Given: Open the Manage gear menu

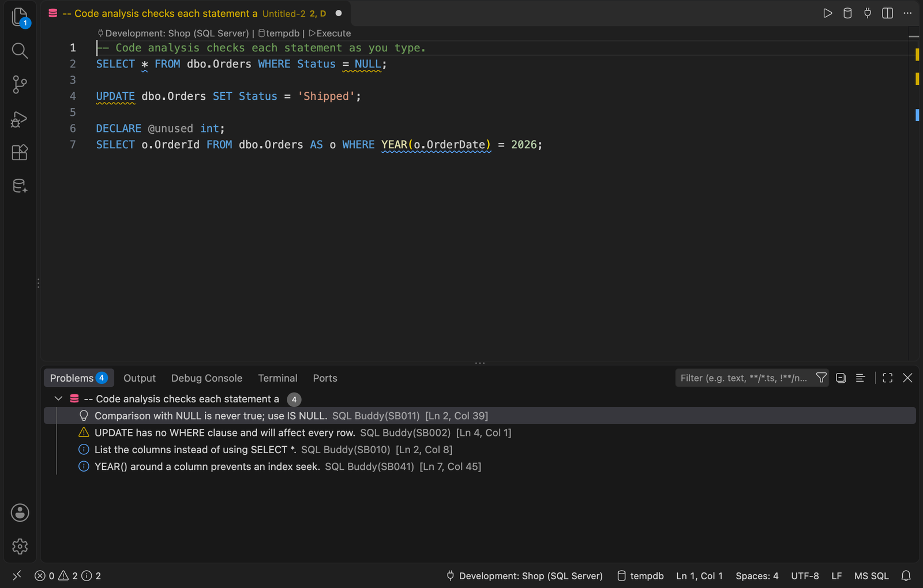Looking at the screenshot, I should (20, 546).
